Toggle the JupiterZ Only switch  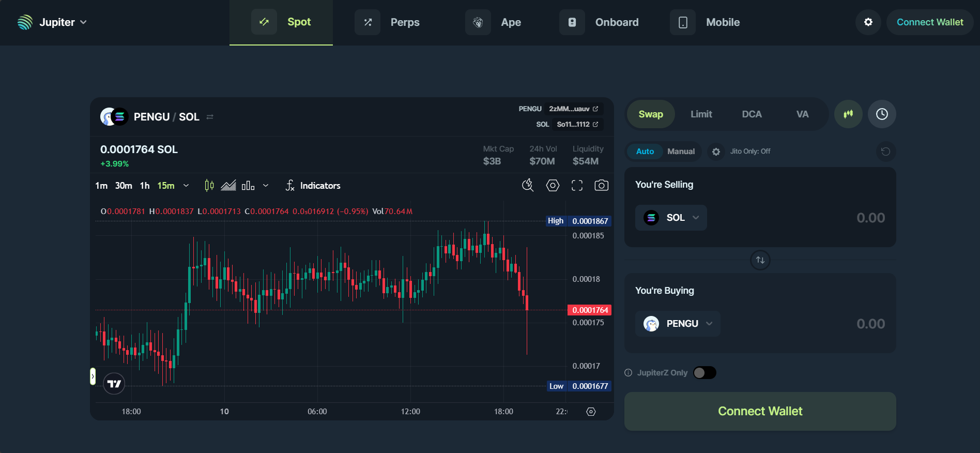coord(705,373)
